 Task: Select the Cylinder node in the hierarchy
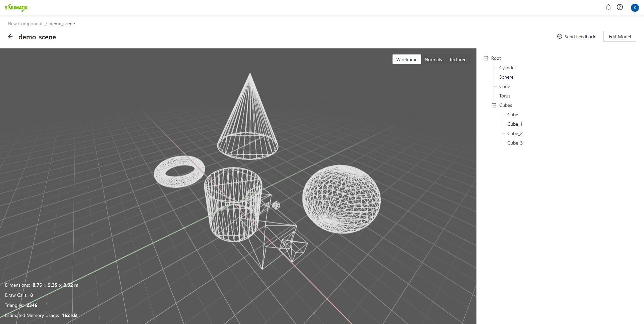point(507,68)
